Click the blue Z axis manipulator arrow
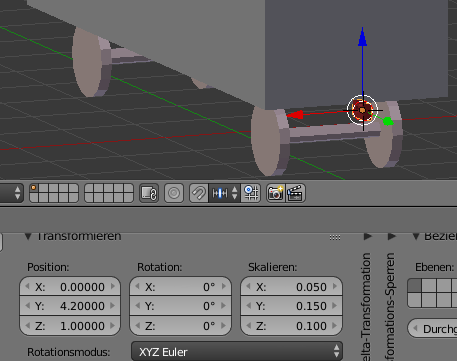This screenshot has height=361, width=457. pyautogui.click(x=363, y=38)
